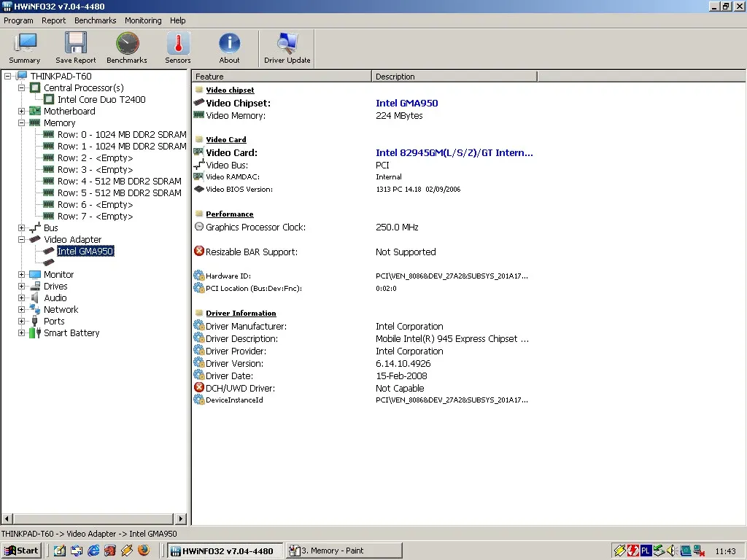Open the Monitoring menu
This screenshot has width=747, height=560.
pyautogui.click(x=143, y=20)
